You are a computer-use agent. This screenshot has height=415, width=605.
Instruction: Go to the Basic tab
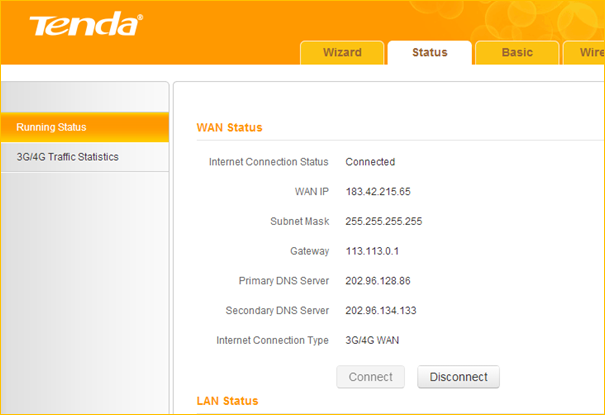pos(516,53)
